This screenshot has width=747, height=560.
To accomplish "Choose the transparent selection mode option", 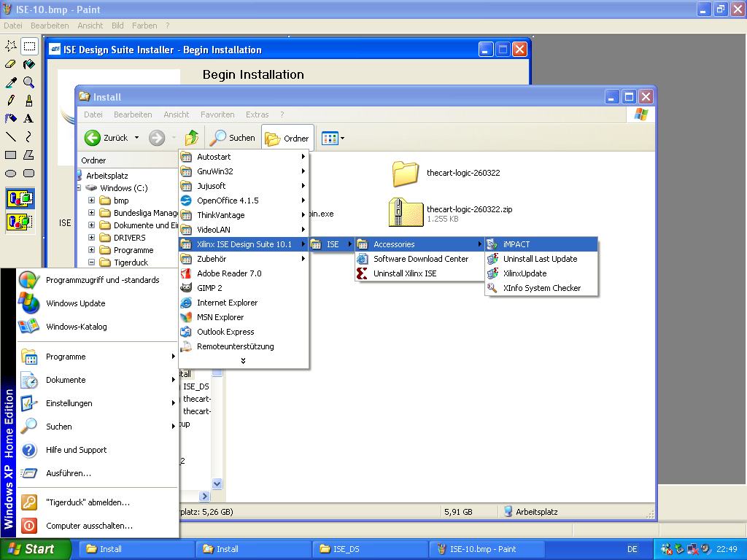I will pos(20,222).
